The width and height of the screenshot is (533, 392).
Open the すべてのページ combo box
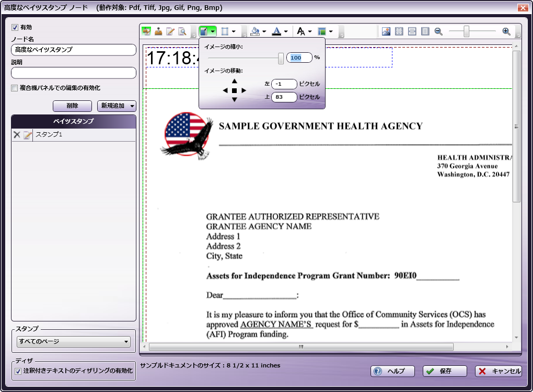point(74,342)
